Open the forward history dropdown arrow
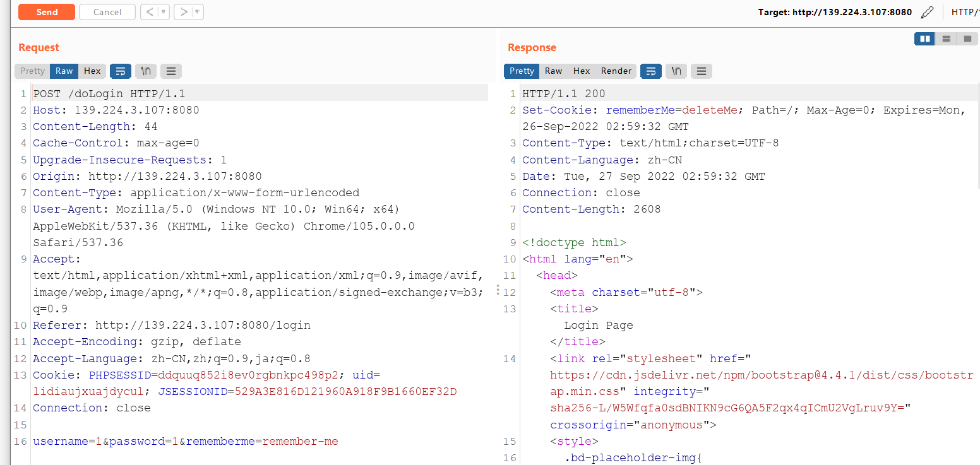 tap(197, 12)
